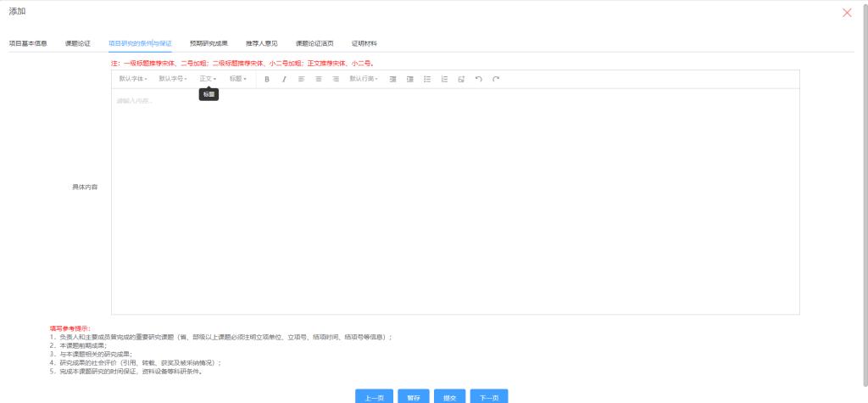
Task: Open the 默认字号 font size dropdown
Action: [x=173, y=79]
